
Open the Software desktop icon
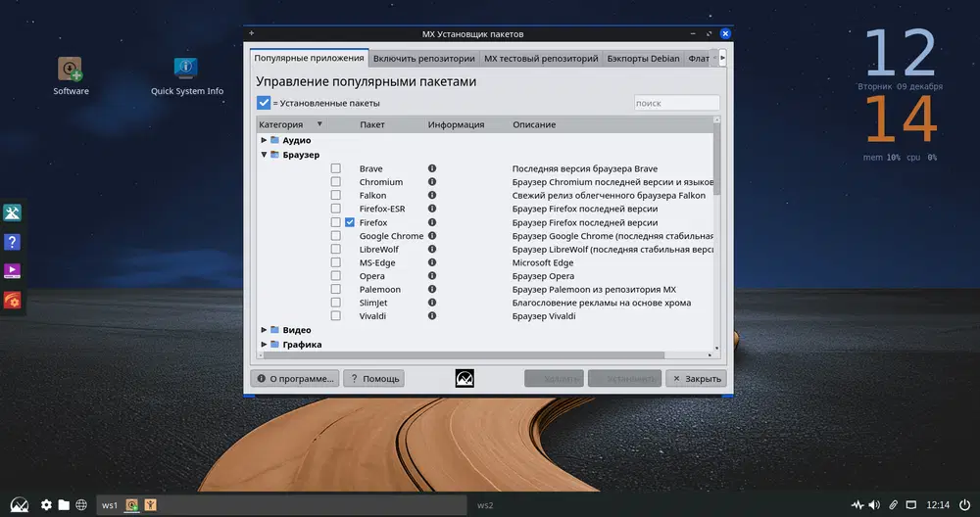click(71, 71)
